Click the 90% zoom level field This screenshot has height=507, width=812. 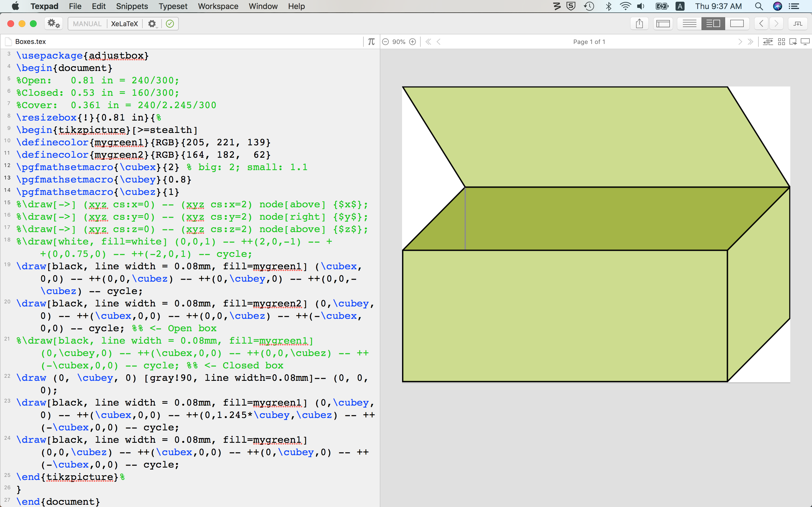point(399,42)
